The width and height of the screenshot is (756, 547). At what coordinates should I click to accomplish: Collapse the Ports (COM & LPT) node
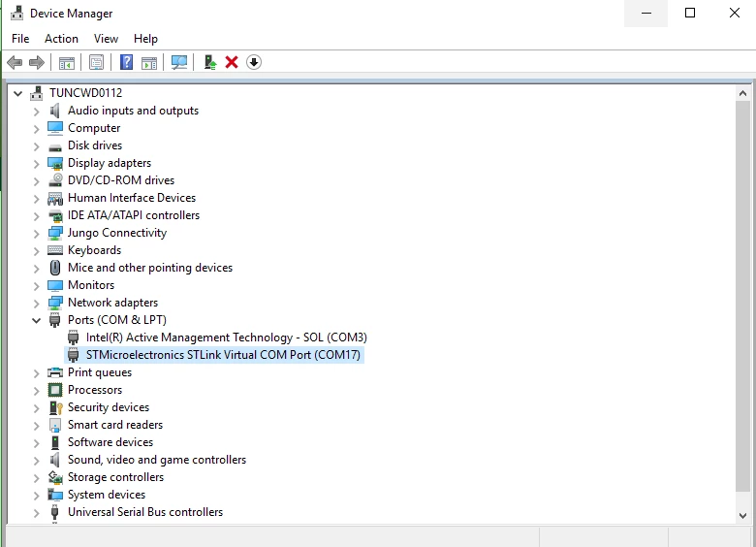[x=36, y=320]
